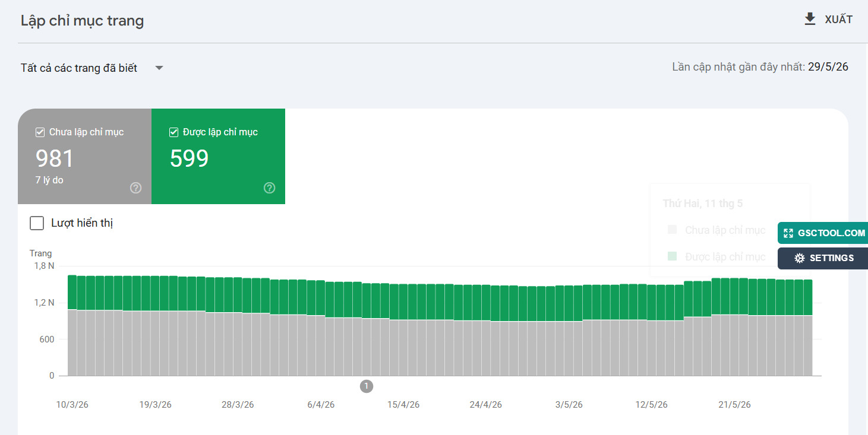Click the 12/5/26 axis date label
Image resolution: width=868 pixels, height=435 pixels.
coord(652,405)
